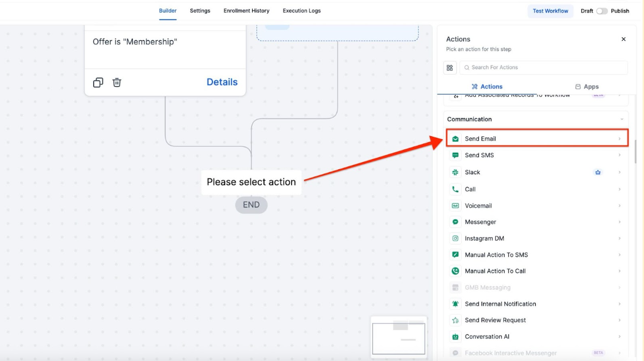Select the Slack logo icon
The width and height of the screenshot is (644, 361).
click(x=455, y=173)
